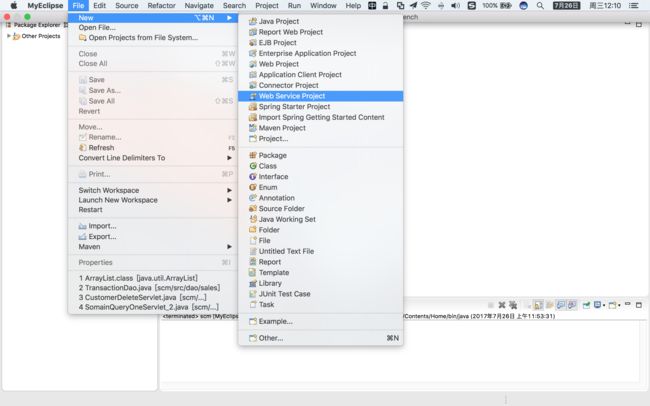Create a new Package
Screen dimensions: 650x406
point(320,155)
